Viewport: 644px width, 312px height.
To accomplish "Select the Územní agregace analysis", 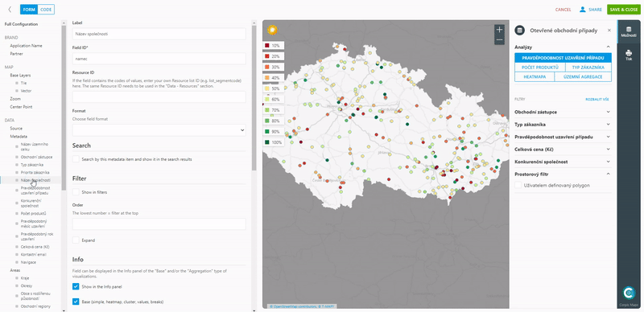I will 583,76.
